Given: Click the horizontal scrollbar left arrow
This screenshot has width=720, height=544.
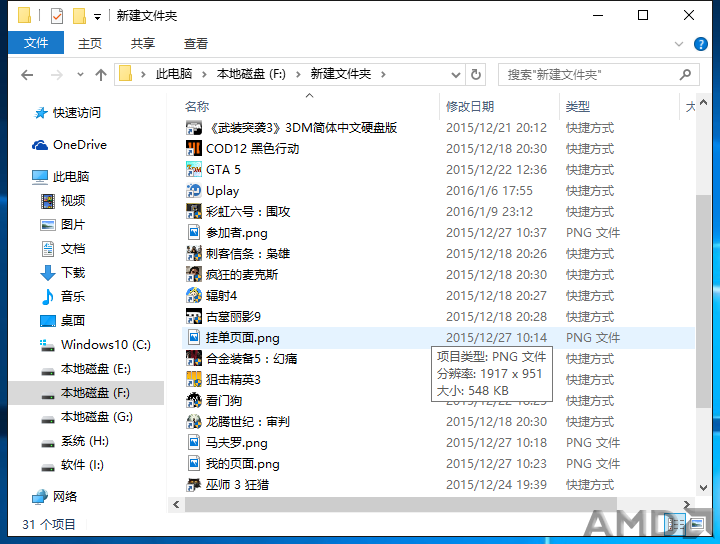Looking at the screenshot, I should (x=176, y=505).
